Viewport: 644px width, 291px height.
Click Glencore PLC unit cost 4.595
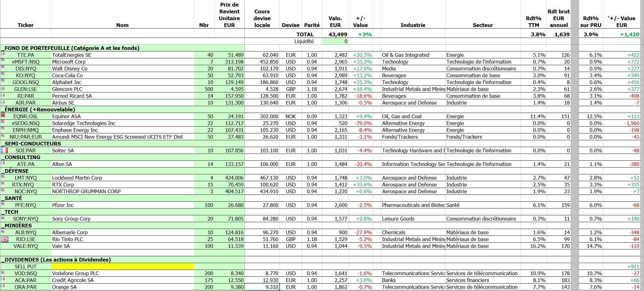point(229,89)
